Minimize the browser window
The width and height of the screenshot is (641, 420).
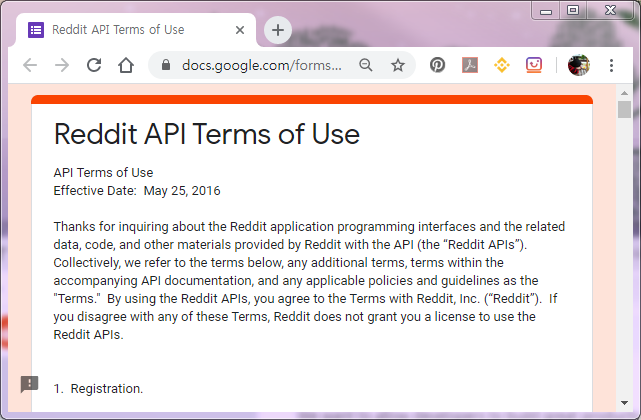(546, 11)
